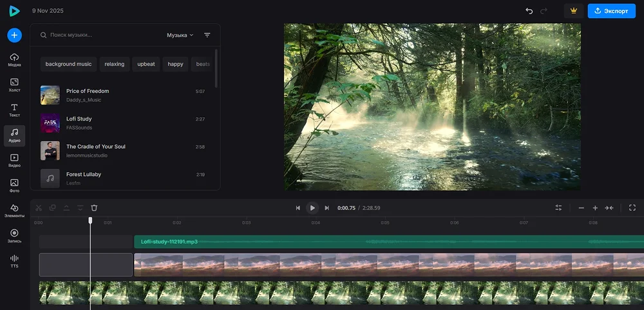Skip to the next clip

point(327,208)
